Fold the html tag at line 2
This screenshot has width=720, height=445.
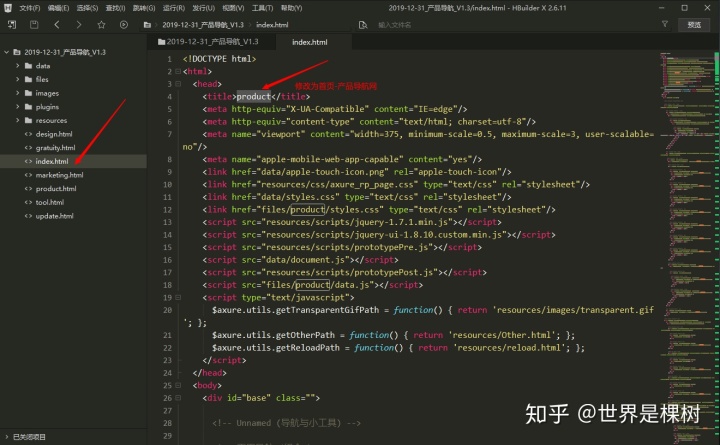pos(178,72)
